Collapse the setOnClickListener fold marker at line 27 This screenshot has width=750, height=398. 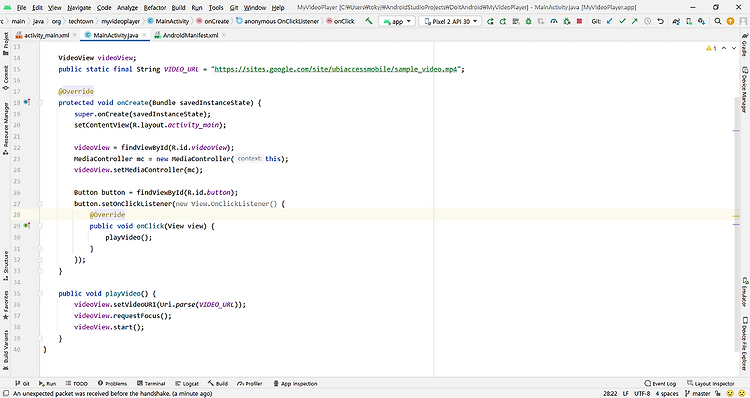(40, 204)
